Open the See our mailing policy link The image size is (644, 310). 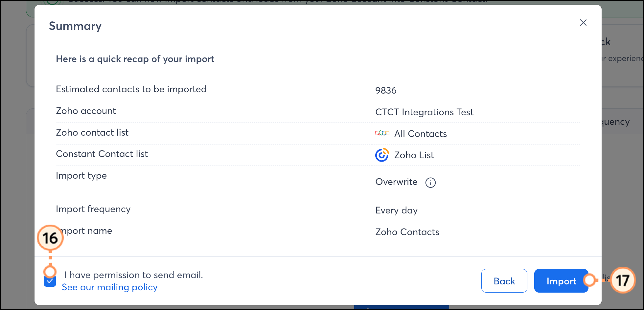pyautogui.click(x=110, y=287)
